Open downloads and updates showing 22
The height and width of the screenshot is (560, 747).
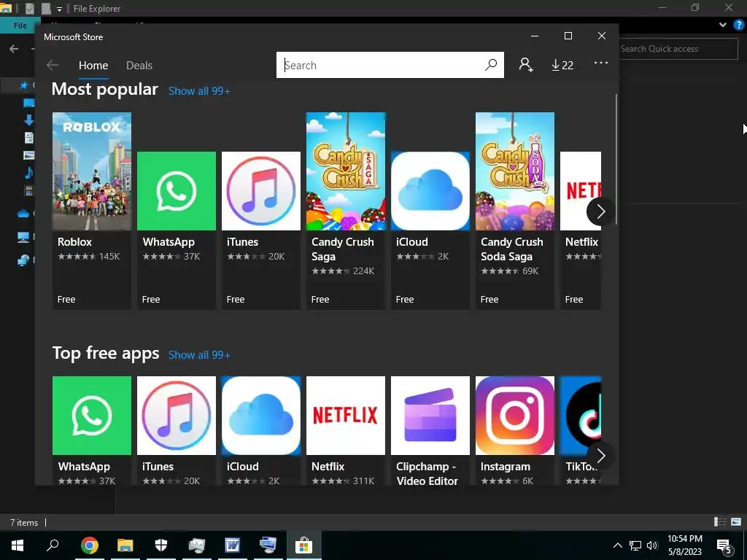(x=562, y=65)
